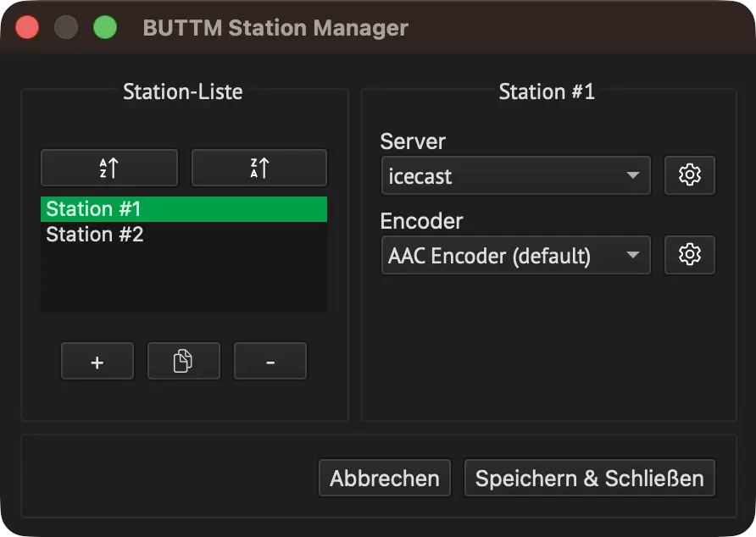Zoom window with green button
Image resolution: width=756 pixels, height=537 pixels.
pyautogui.click(x=105, y=27)
